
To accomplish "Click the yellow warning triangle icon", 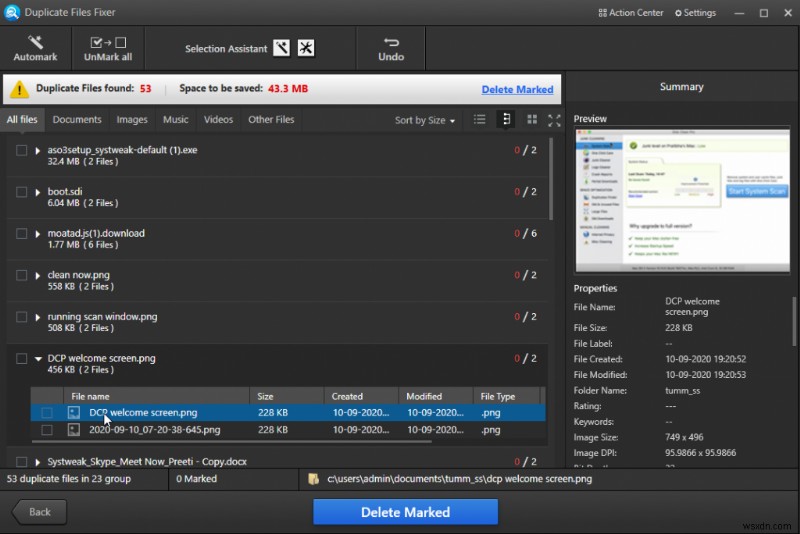I will point(19,89).
